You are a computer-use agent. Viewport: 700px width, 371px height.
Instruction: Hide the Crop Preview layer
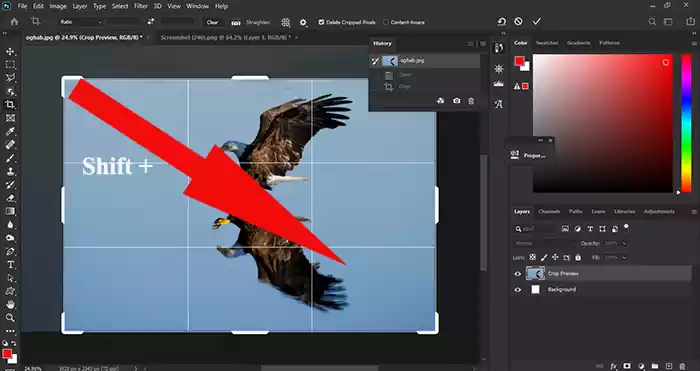[x=518, y=274]
